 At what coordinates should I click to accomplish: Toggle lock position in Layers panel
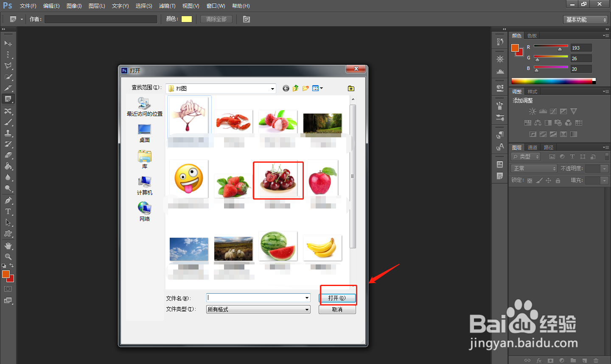[548, 181]
